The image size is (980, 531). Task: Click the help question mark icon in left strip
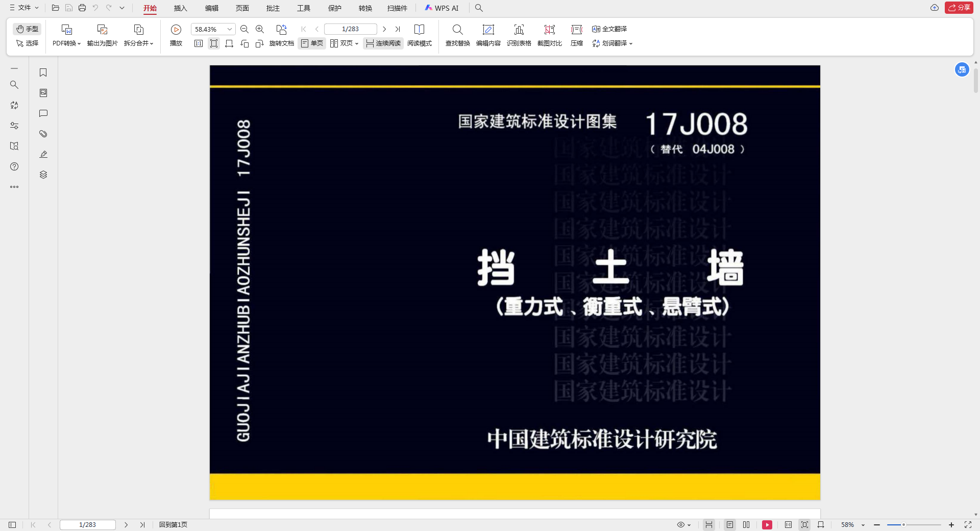[x=14, y=166]
